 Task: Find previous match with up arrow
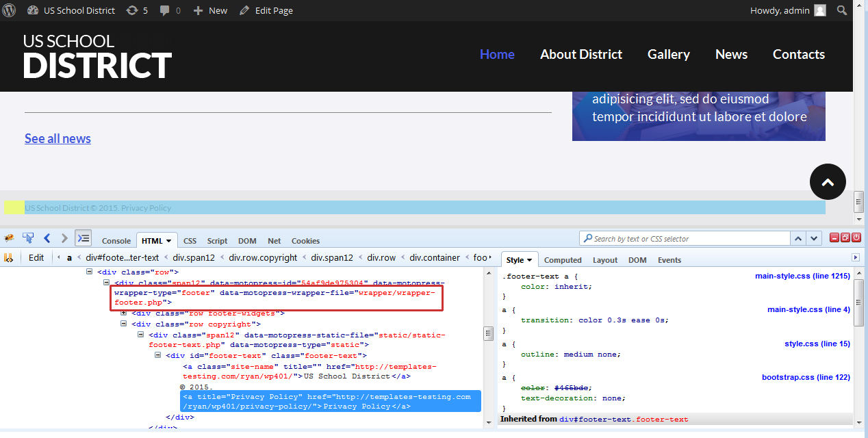798,238
